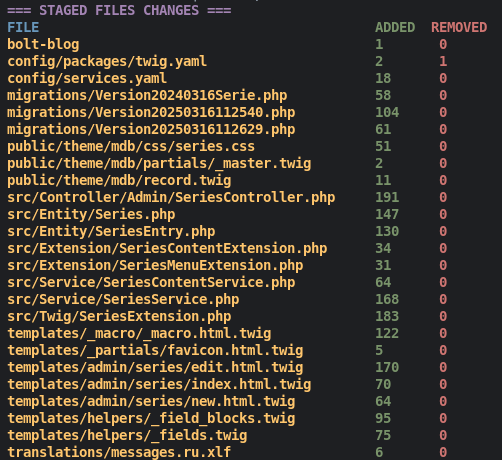Click public/theme/mdb/css/series.css entry

coord(131,147)
